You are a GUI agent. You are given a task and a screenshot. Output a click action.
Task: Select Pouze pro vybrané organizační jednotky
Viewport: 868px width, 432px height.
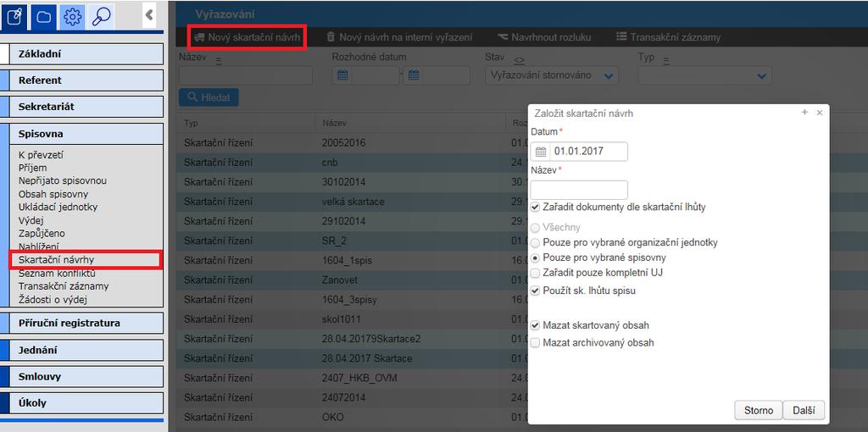pyautogui.click(x=535, y=243)
